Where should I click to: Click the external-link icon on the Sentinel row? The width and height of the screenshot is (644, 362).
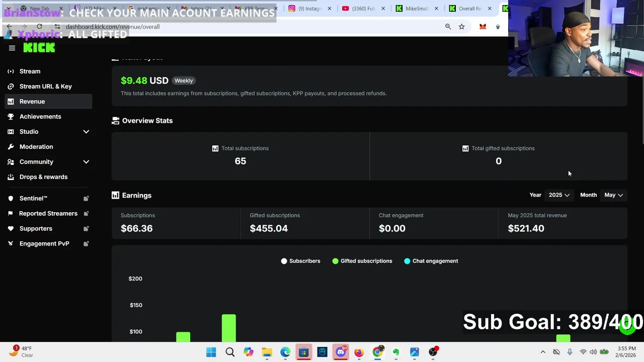coord(86,199)
